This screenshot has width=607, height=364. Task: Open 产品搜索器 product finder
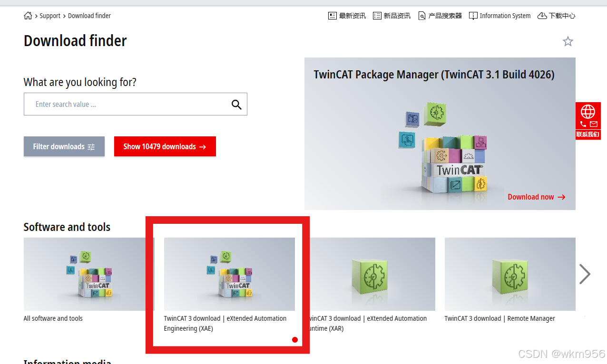pos(445,16)
